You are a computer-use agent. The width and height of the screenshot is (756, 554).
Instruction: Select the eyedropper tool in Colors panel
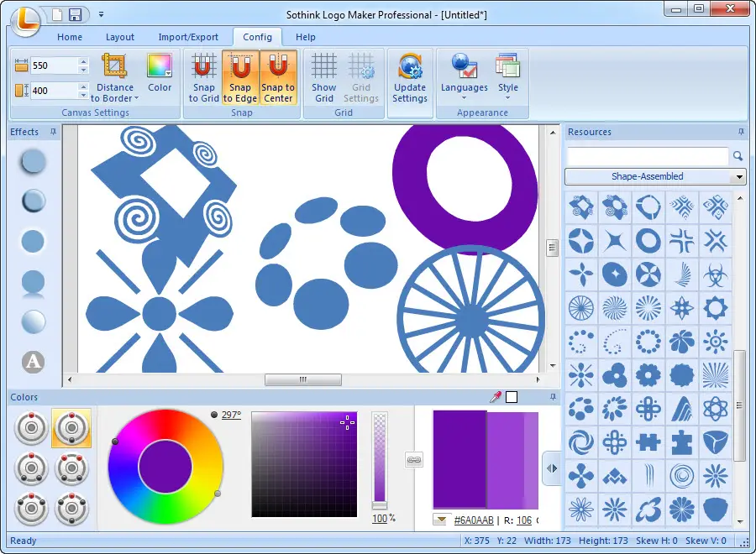coord(495,397)
